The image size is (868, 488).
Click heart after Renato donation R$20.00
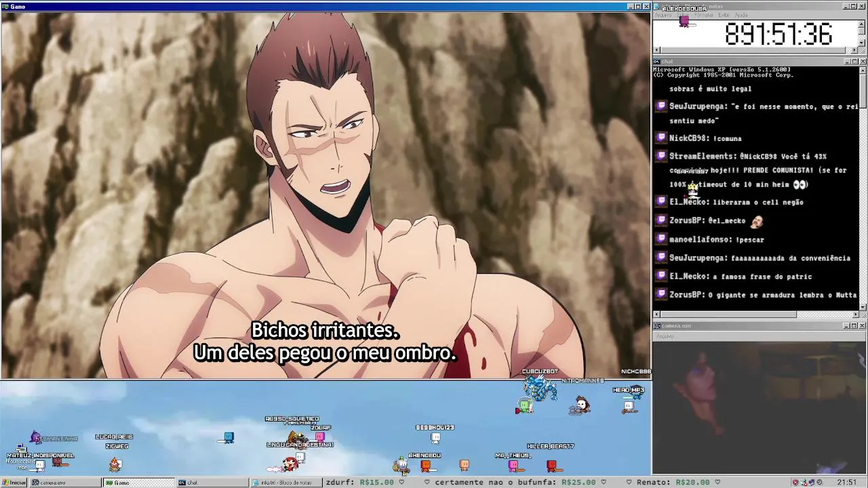click(x=717, y=483)
